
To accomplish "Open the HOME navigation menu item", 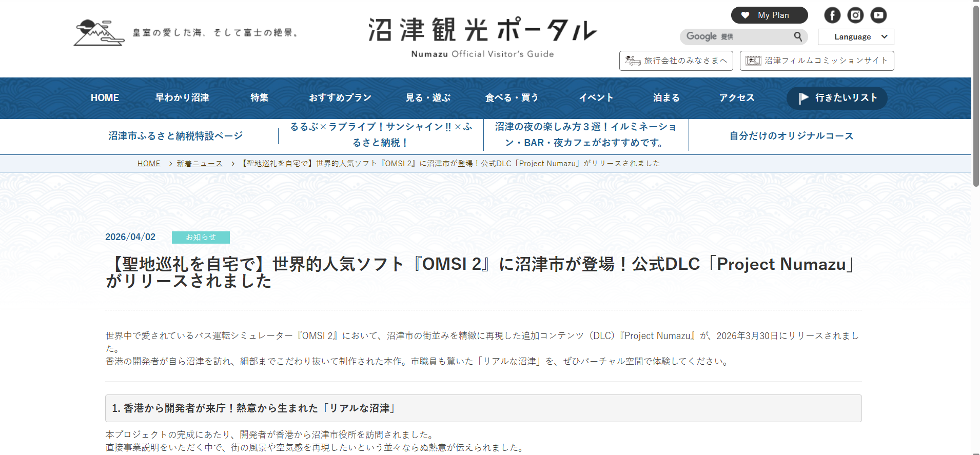I will point(105,98).
